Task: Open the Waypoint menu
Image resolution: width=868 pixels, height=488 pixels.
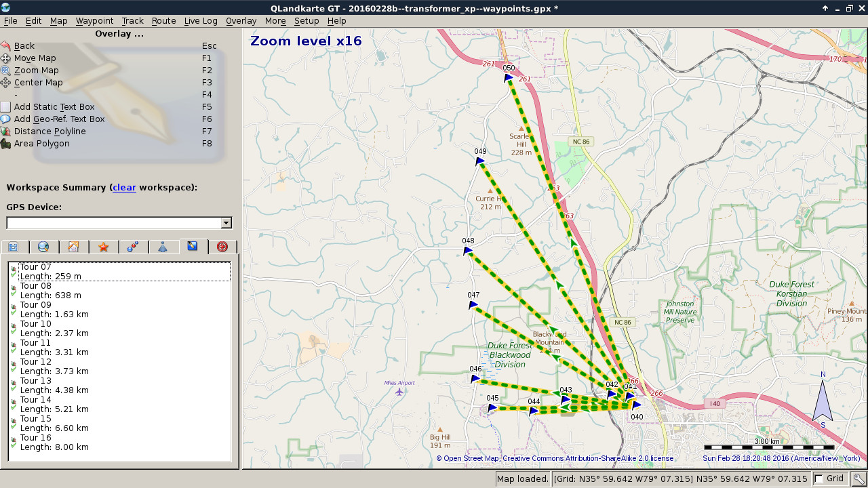Action: [x=94, y=21]
